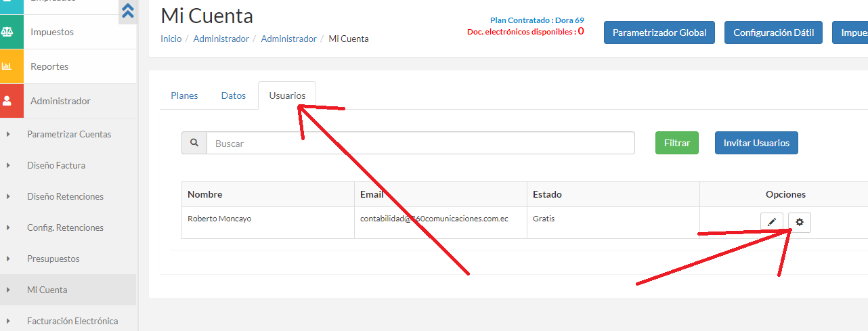Click the Impuestos scales icon
This screenshot has width=868, height=331.
click(7, 32)
